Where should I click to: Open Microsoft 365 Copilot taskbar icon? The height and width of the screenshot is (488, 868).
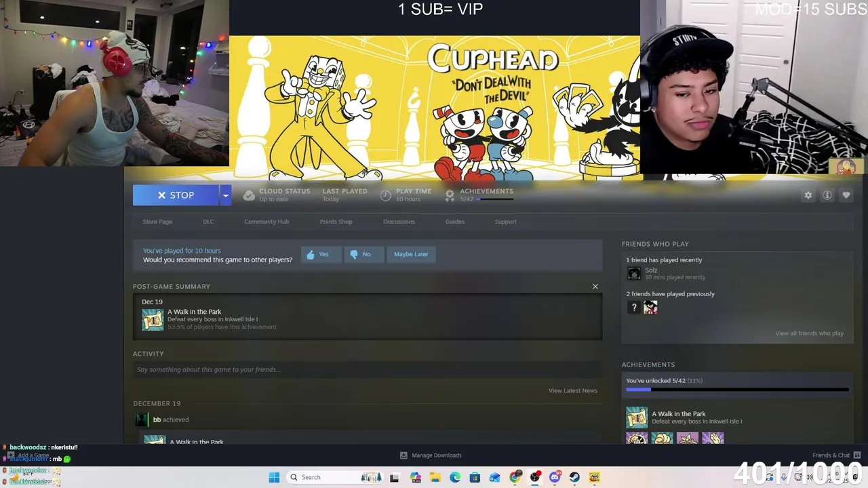click(416, 477)
